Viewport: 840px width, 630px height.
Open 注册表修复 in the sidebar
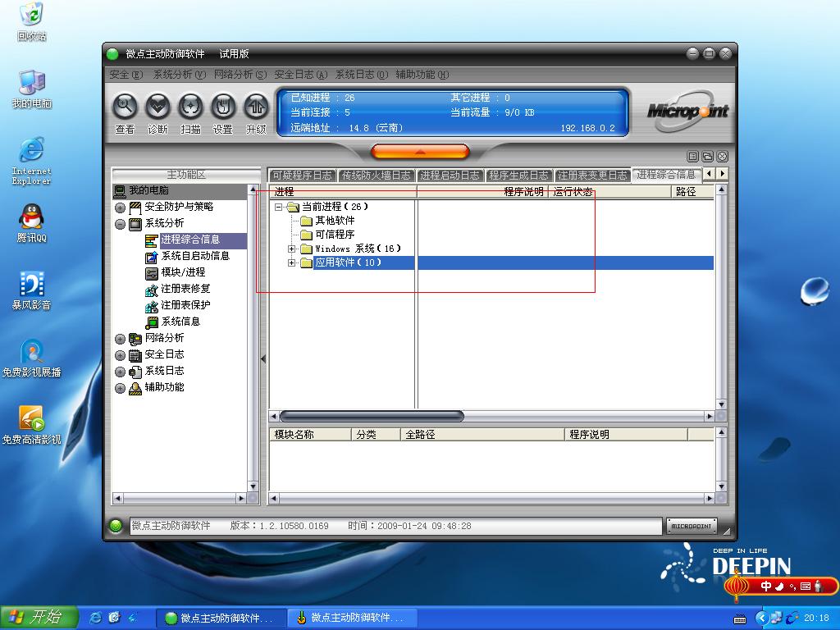pos(185,289)
